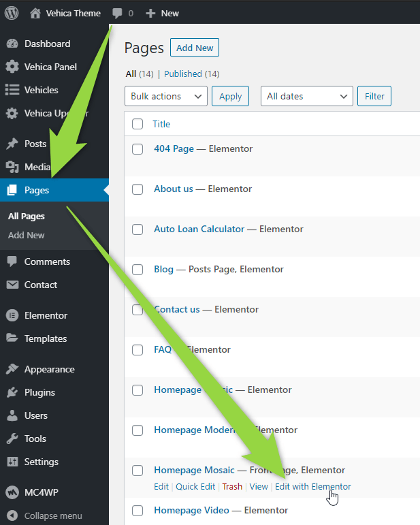Toggle the select-all checkbox beside Title
This screenshot has width=420, height=525.
click(x=138, y=124)
